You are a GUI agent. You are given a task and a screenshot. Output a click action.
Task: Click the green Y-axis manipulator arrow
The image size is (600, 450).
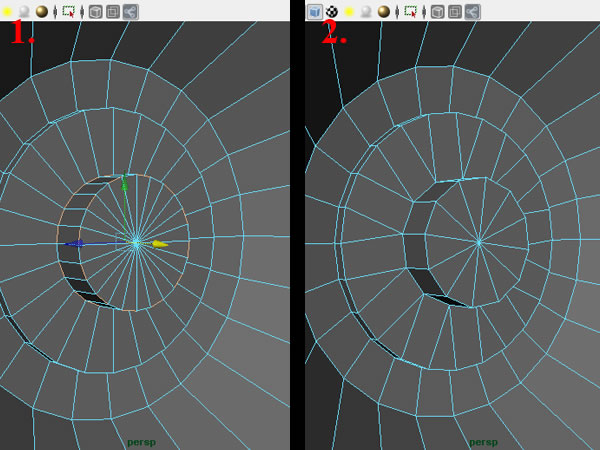(x=124, y=182)
